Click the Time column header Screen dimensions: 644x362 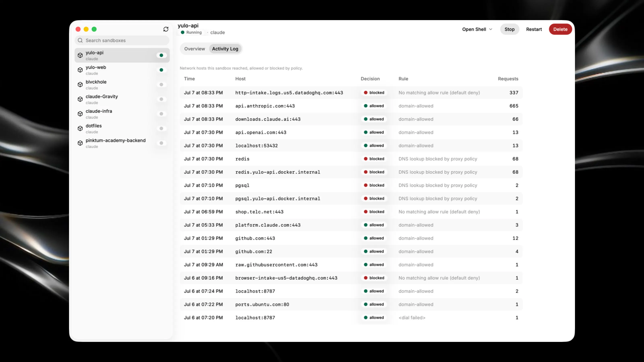pyautogui.click(x=189, y=79)
